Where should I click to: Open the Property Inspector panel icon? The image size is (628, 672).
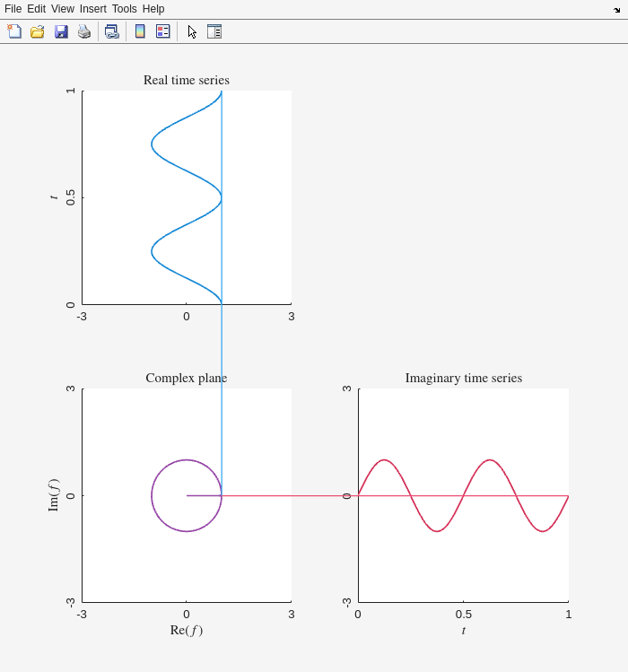(x=214, y=31)
